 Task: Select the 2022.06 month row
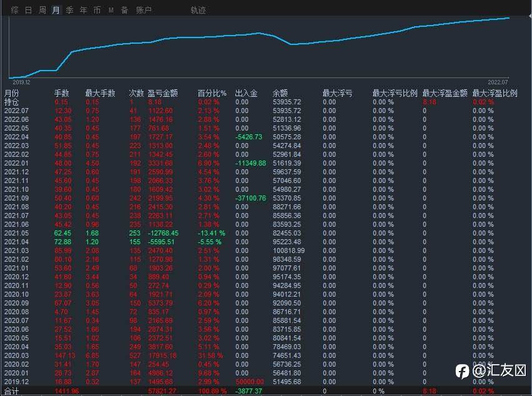[x=266, y=119]
